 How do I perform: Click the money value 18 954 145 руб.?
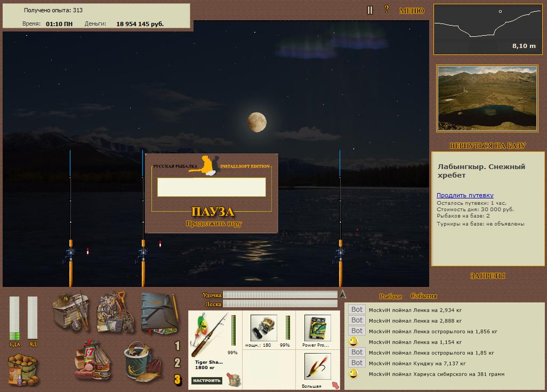point(140,24)
